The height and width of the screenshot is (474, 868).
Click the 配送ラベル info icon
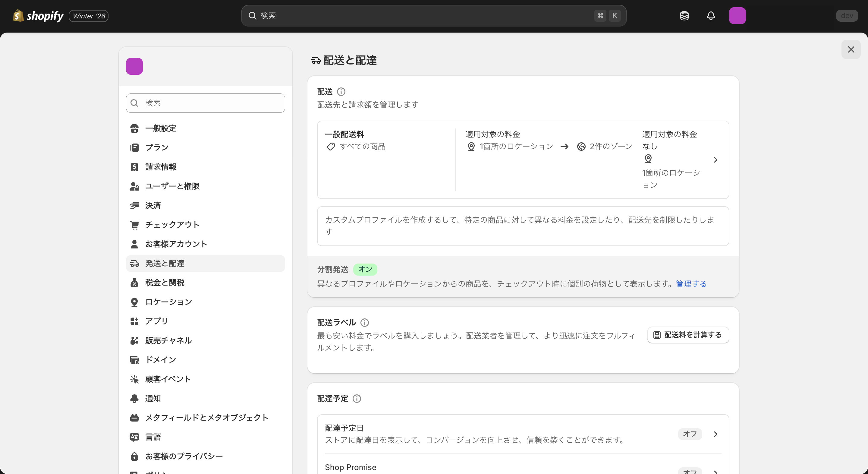(x=365, y=322)
